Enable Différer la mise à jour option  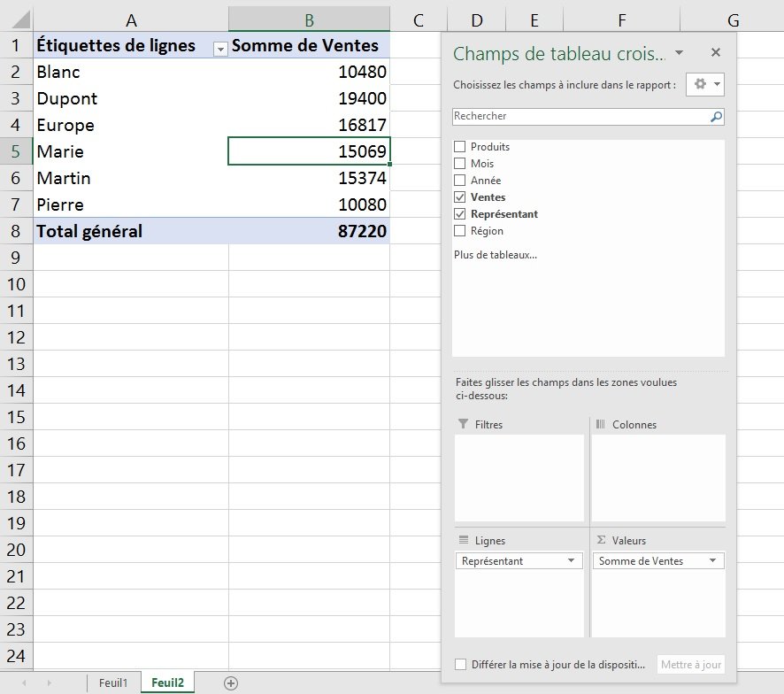point(459,665)
